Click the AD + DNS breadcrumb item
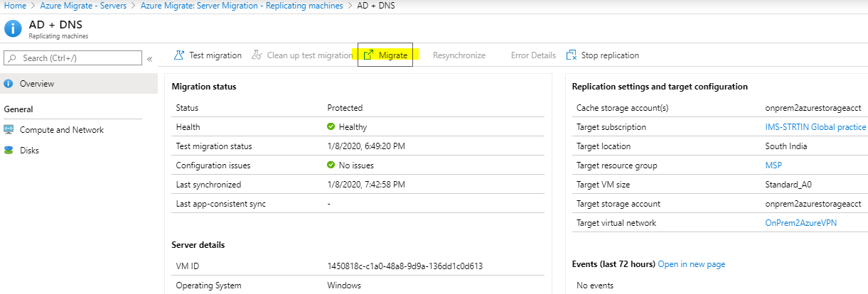Image resolution: width=868 pixels, height=294 pixels. pyautogui.click(x=376, y=6)
